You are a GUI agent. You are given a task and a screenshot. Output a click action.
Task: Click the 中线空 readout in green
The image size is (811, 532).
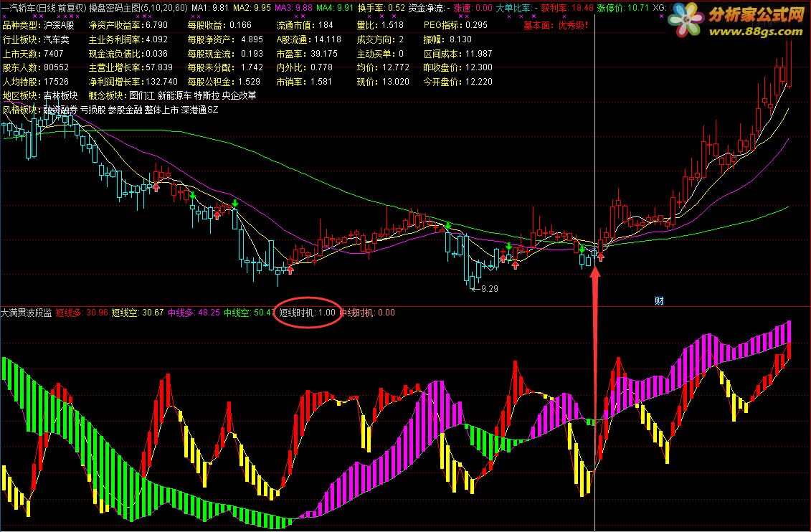[249, 313]
